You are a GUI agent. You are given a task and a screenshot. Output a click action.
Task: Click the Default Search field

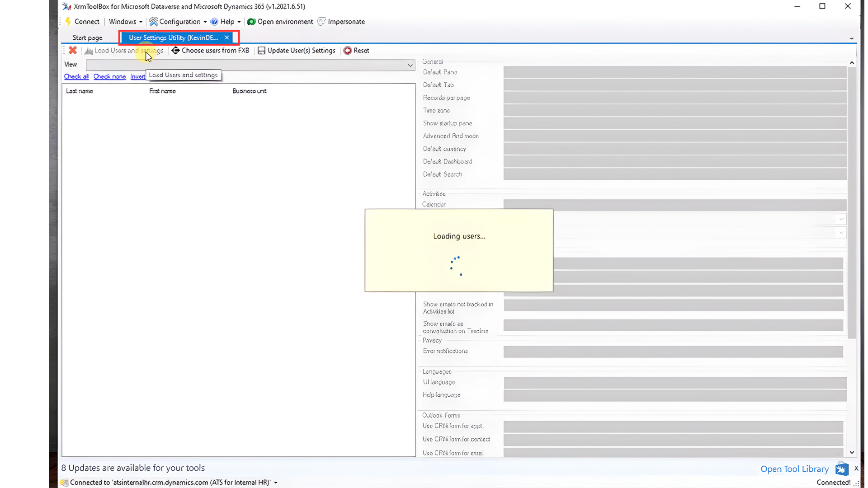point(675,174)
